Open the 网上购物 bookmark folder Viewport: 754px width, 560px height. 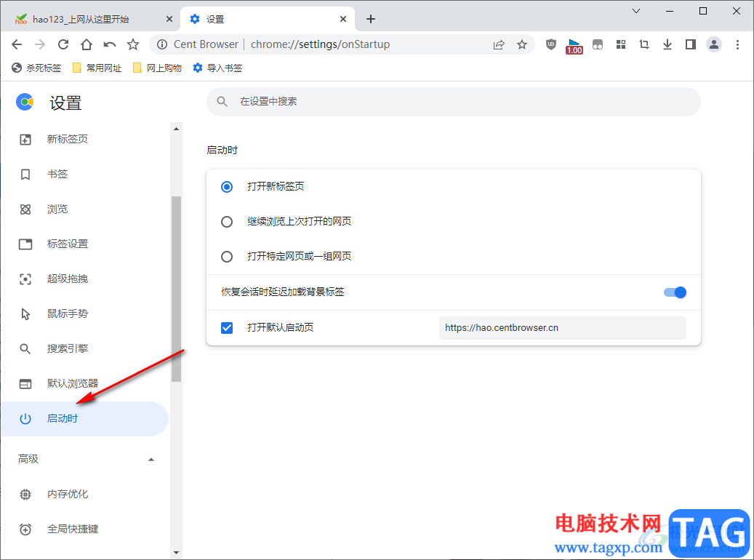[157, 68]
